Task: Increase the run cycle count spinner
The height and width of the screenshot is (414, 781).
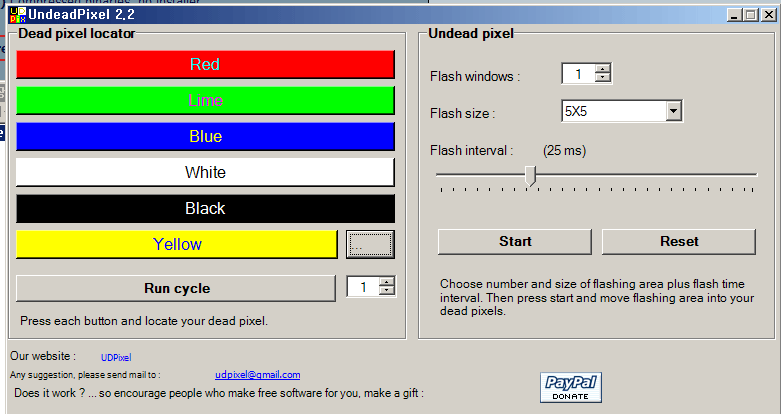Action: pyautogui.click(x=387, y=282)
